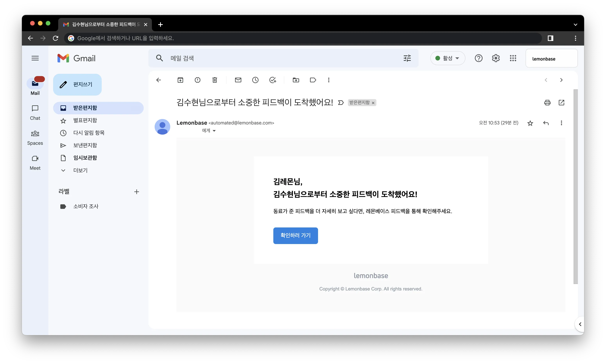Open Gmail settings gear

495,58
